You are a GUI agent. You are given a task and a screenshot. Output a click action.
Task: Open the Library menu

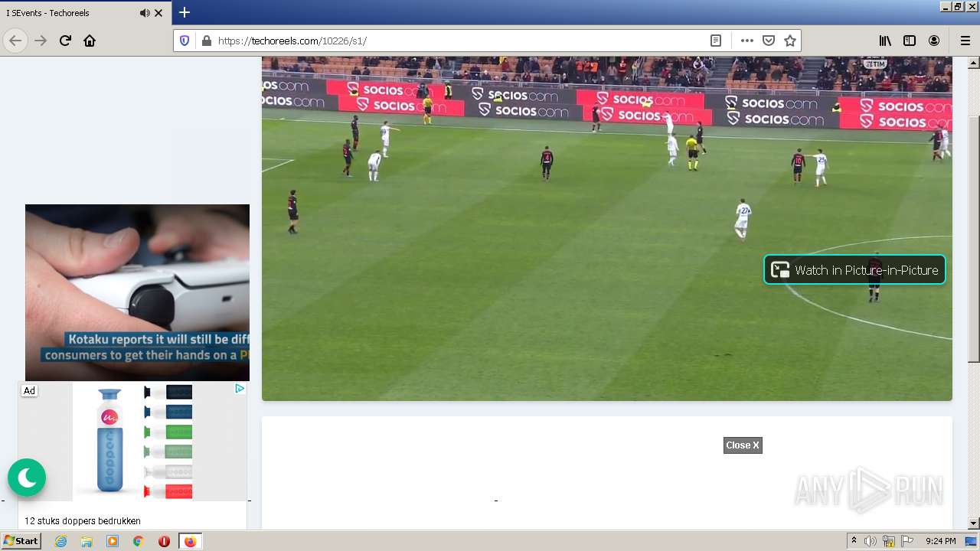coord(885,41)
